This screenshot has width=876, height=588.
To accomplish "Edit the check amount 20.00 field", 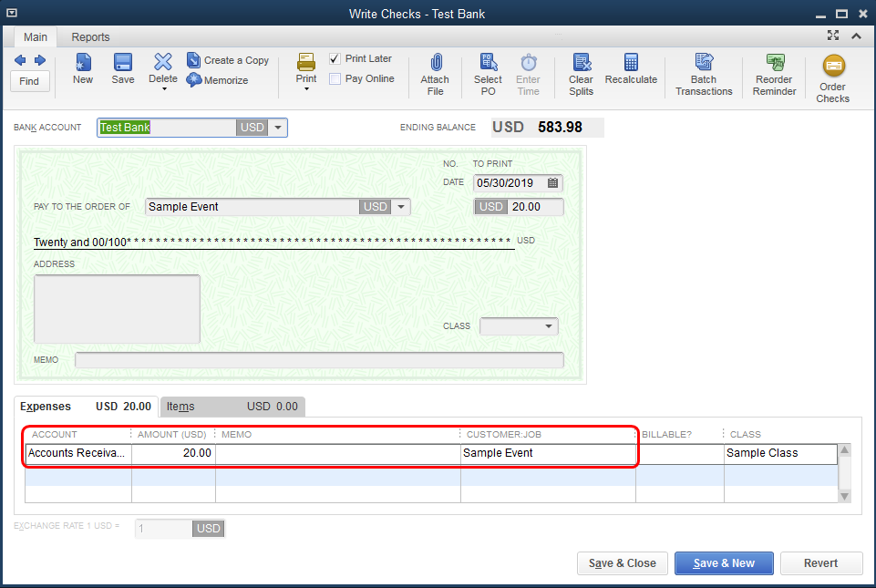I will (535, 207).
